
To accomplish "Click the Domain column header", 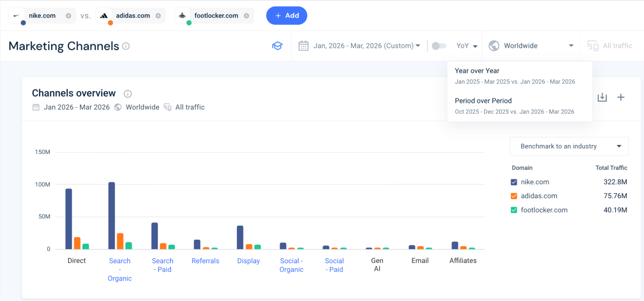I will click(522, 168).
